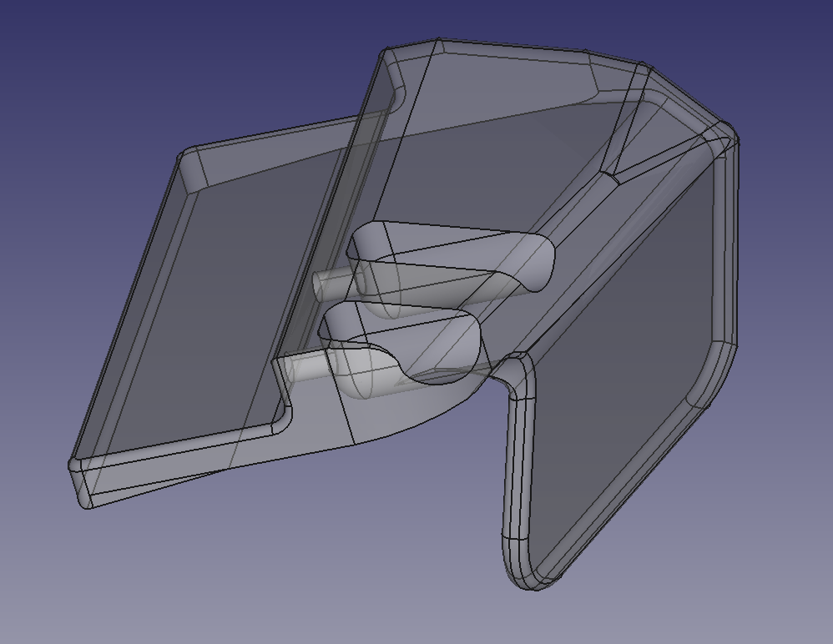Image resolution: width=833 pixels, height=644 pixels.
Task: Select the top slanted face of the part
Action: point(501,108)
